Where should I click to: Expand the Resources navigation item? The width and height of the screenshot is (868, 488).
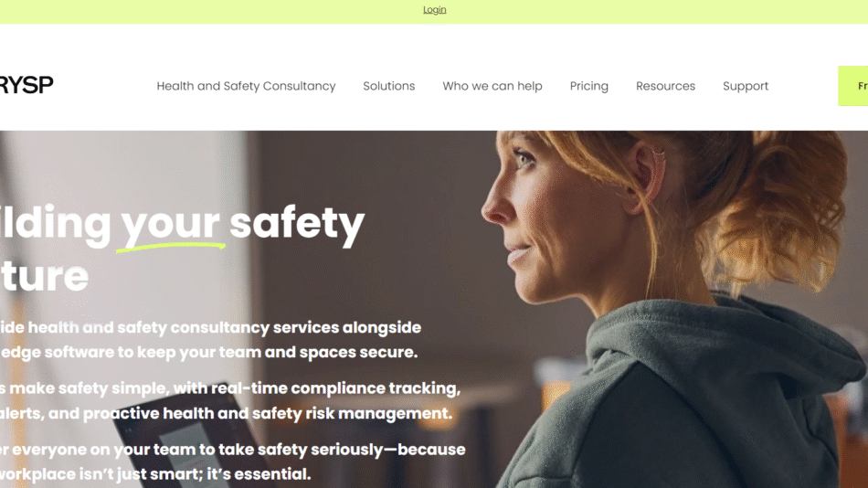click(x=665, y=86)
